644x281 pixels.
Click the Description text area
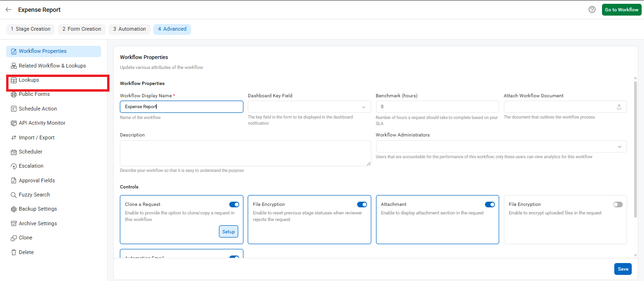[245, 153]
